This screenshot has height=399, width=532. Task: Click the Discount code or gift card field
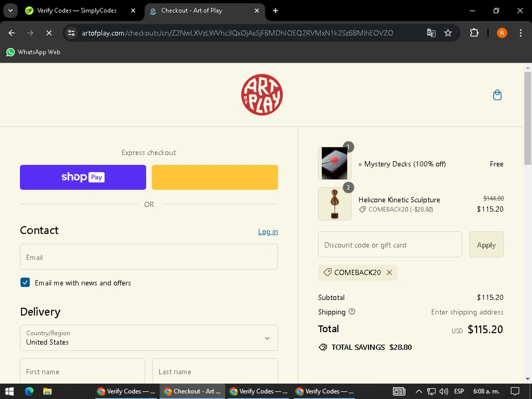390,244
